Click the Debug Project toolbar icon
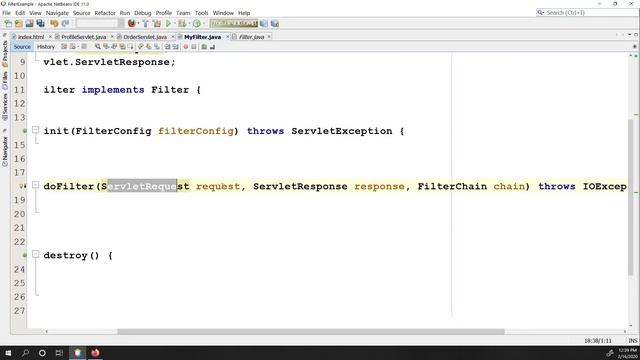The width and height of the screenshot is (640, 360). [182, 24]
